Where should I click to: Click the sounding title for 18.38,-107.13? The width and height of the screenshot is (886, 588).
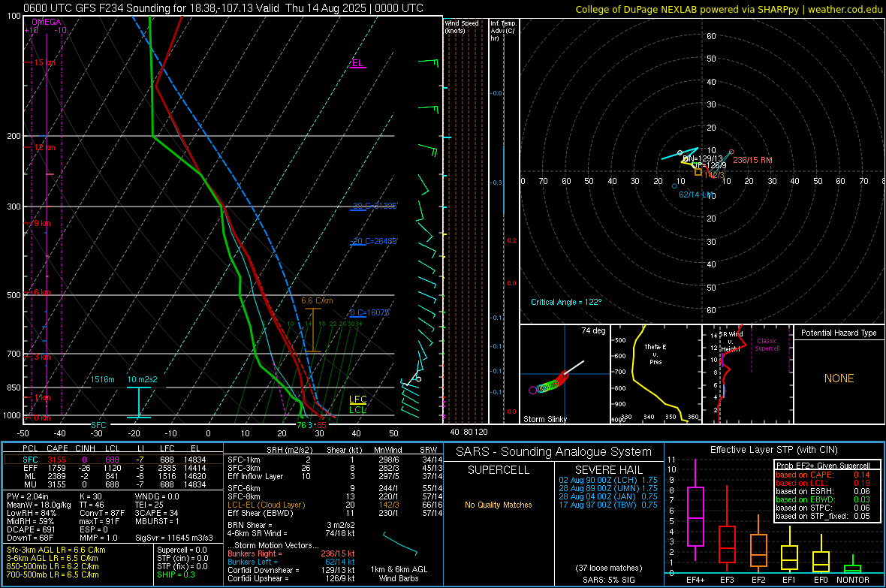[223, 8]
